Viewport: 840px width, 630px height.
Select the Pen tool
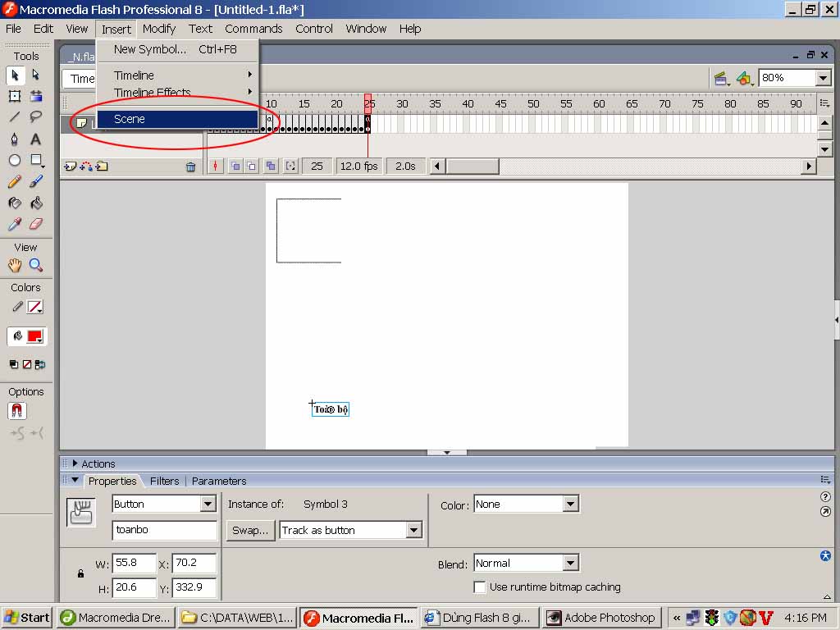point(15,139)
